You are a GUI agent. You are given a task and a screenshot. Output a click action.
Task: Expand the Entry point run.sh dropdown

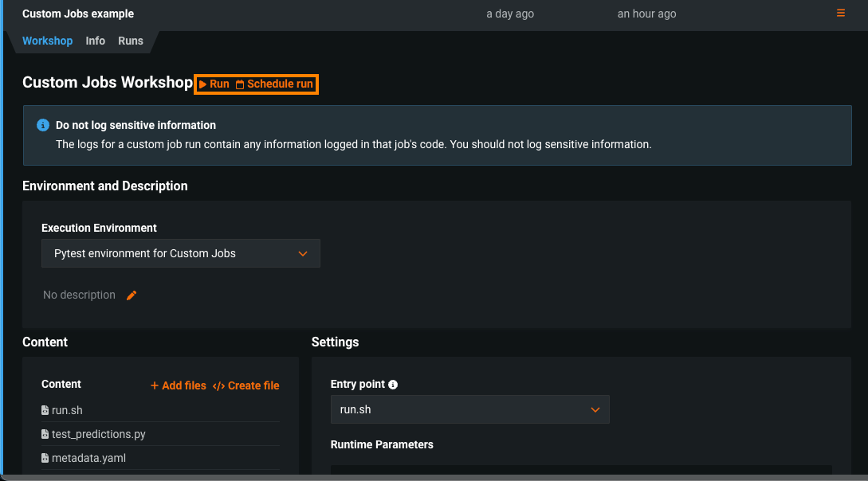tap(469, 409)
